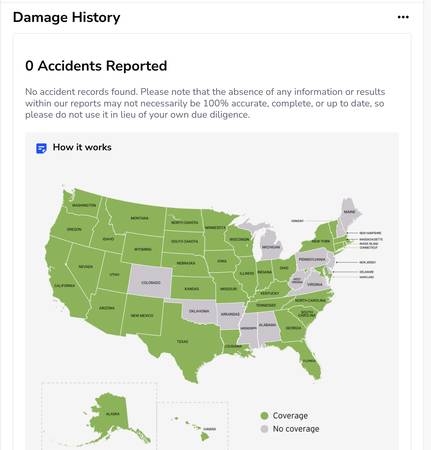Open the How it works section label
This screenshot has width=431, height=450.
82,147
